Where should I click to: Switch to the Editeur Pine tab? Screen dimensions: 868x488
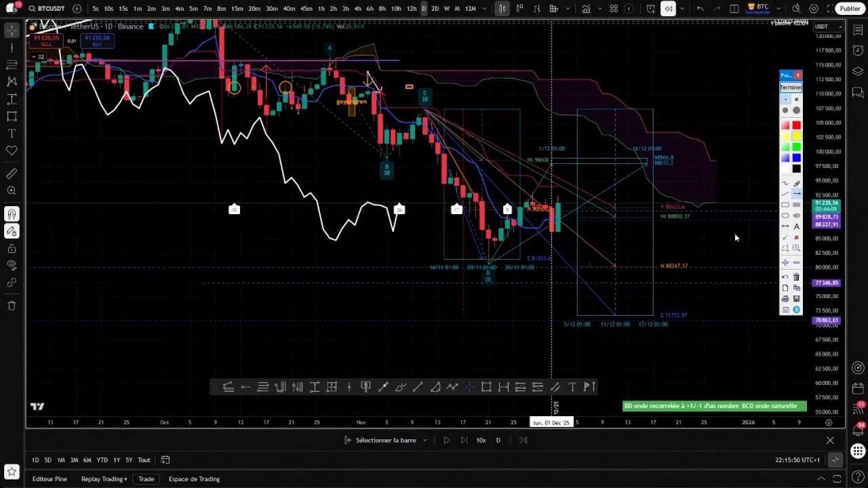[x=50, y=479]
